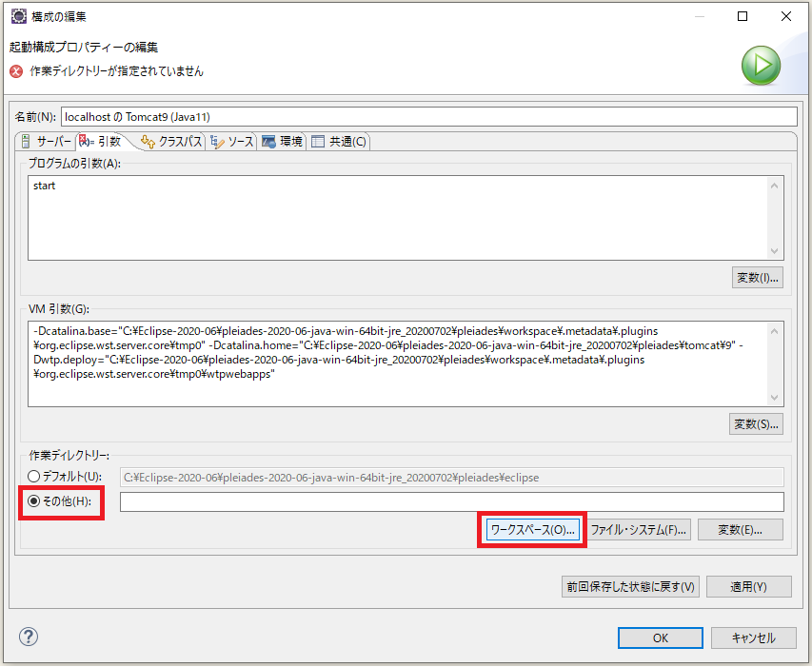Screen dimensions: 812x667
Task: Switch to the クラスパス tab
Action: tap(172, 141)
